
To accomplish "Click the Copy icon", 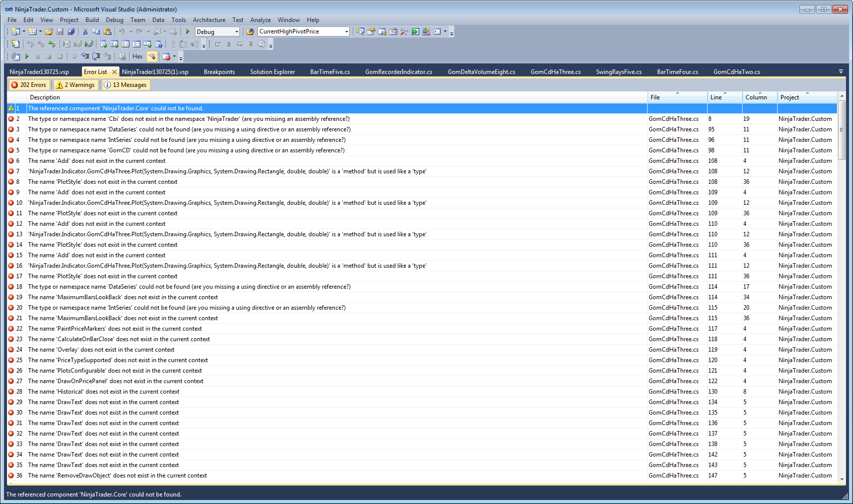I will [96, 31].
